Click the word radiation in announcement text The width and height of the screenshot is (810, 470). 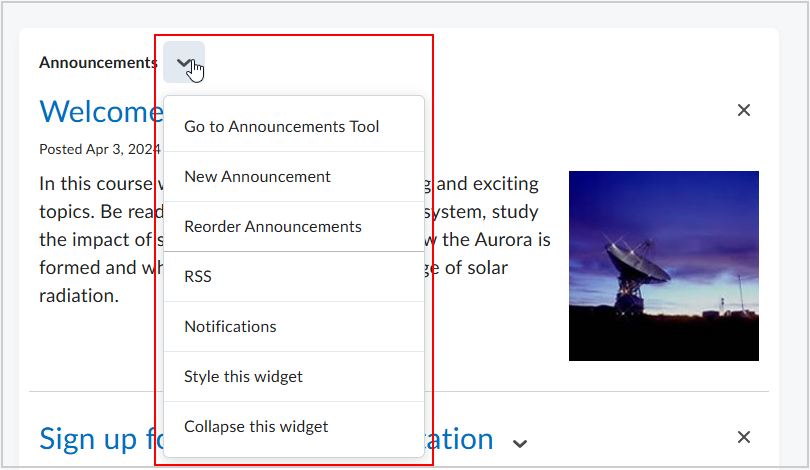(x=79, y=297)
